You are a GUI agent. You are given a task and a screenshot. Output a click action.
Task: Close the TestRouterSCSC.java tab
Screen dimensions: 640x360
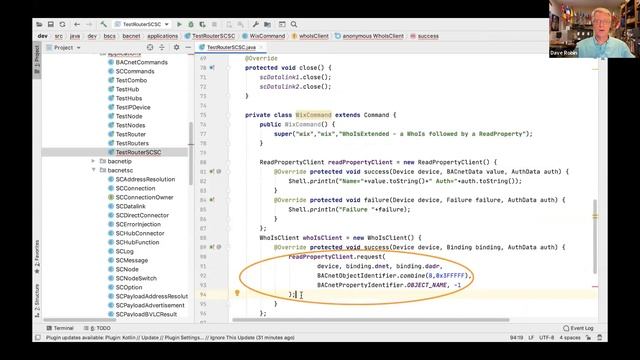[x=261, y=47]
